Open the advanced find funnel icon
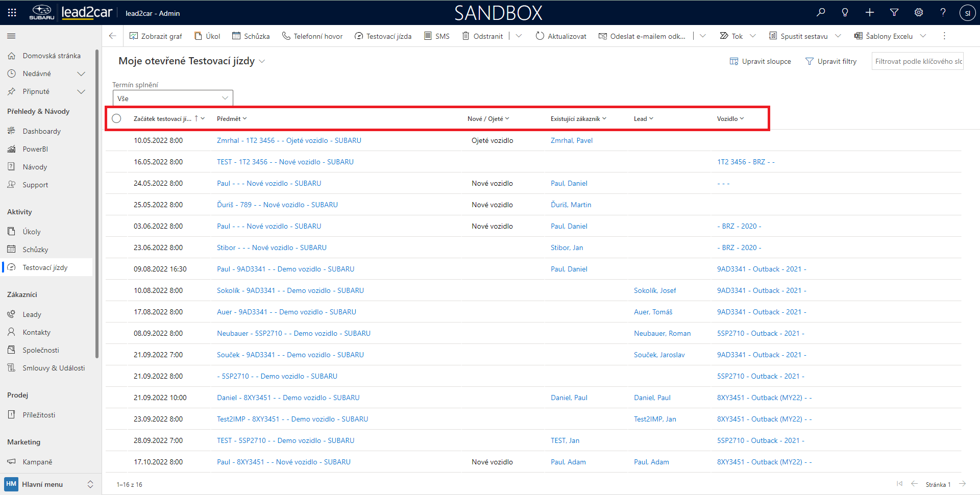Image resolution: width=980 pixels, height=495 pixels. pyautogui.click(x=894, y=13)
